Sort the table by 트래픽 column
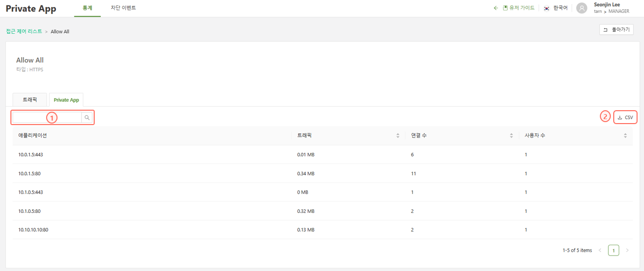This screenshot has width=644, height=271. coord(398,135)
